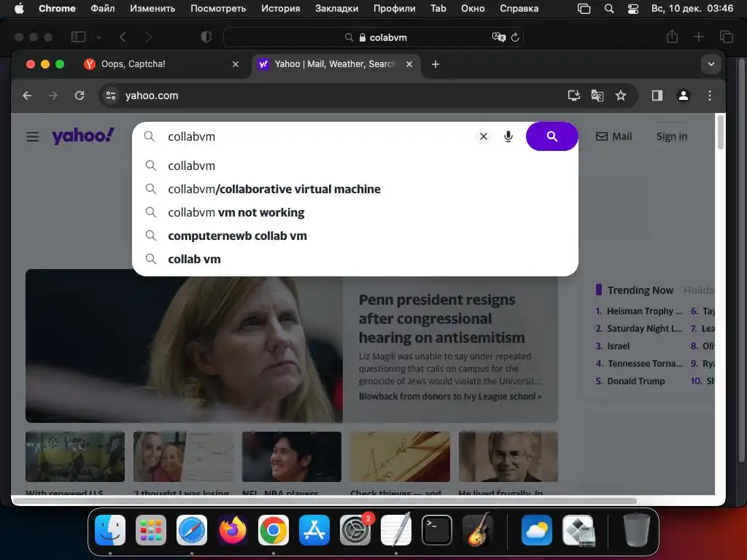The height and width of the screenshot is (560, 747).
Task: Choose the suggestion 'collabvm'
Action: point(355,166)
